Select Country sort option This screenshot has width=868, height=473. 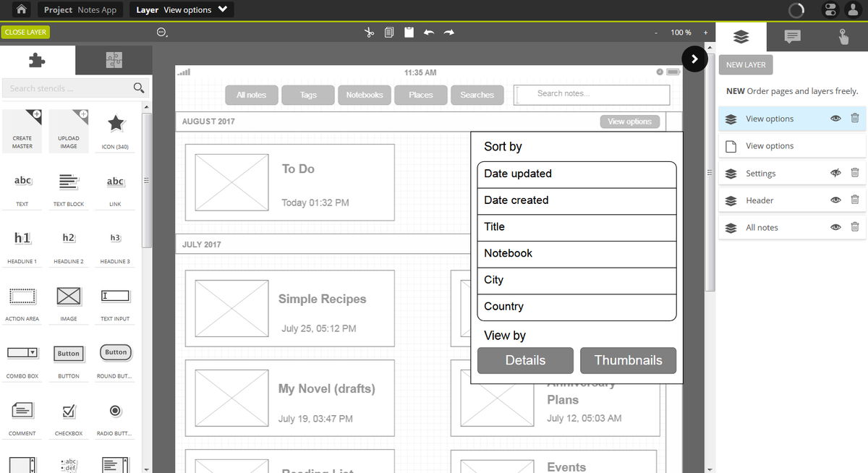576,307
